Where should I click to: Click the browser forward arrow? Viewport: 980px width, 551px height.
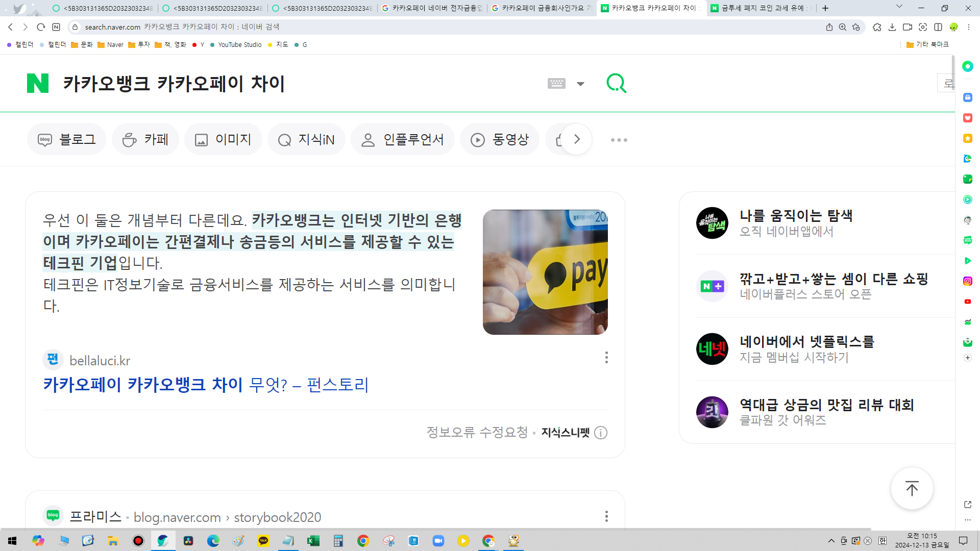[26, 27]
